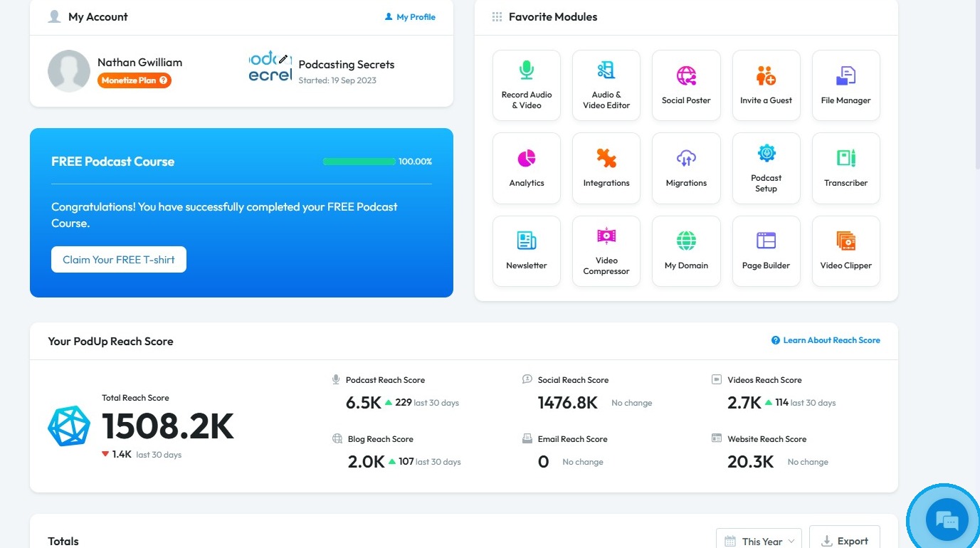Click the 6.5K podcast reach value
Screen dimensions: 980x548
coord(364,403)
